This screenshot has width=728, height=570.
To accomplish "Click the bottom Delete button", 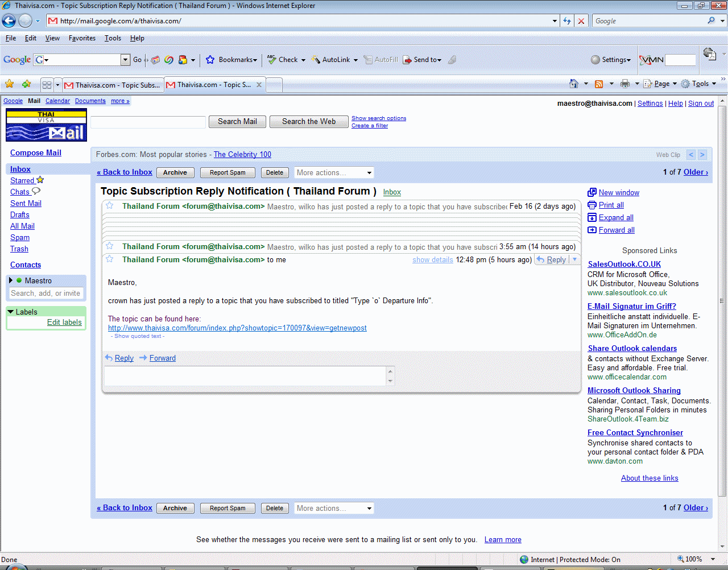I will coord(275,508).
